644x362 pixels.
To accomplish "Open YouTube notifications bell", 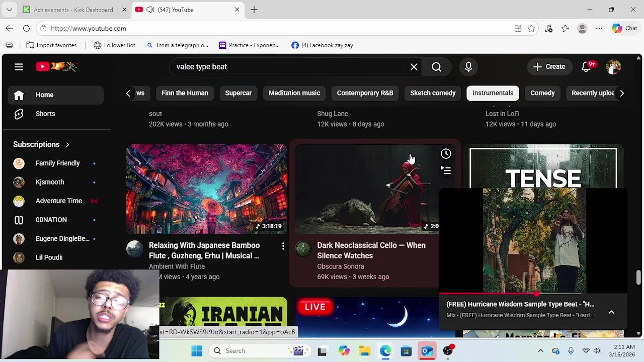I will coord(586,67).
